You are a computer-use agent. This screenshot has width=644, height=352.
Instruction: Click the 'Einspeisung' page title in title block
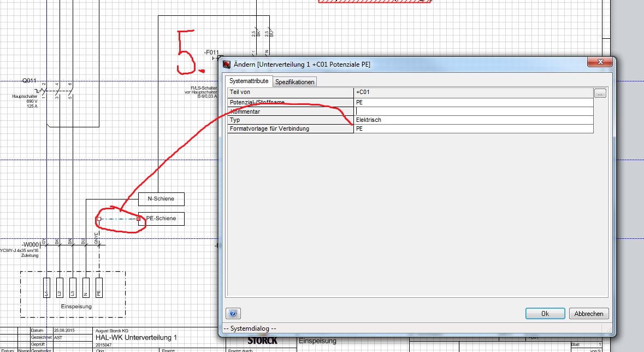pos(317,341)
